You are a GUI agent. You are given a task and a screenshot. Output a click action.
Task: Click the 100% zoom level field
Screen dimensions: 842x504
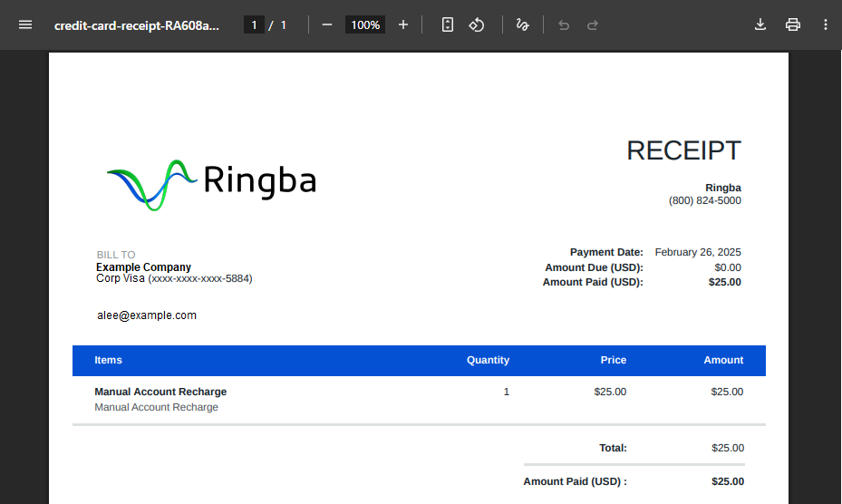tap(365, 24)
